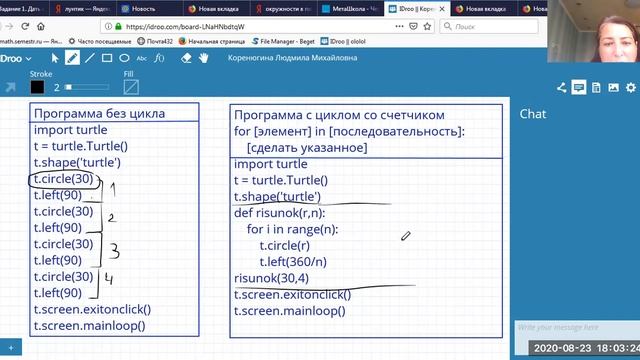Screen dimensions: 640x360
Task: Click the text 't.circle(r)'
Action: tap(284, 246)
